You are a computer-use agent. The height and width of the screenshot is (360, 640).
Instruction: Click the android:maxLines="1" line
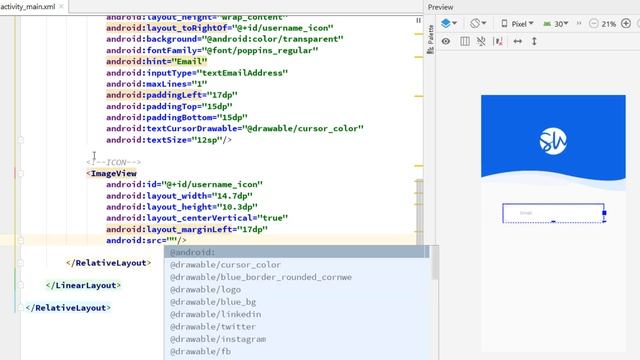pyautogui.click(x=157, y=84)
